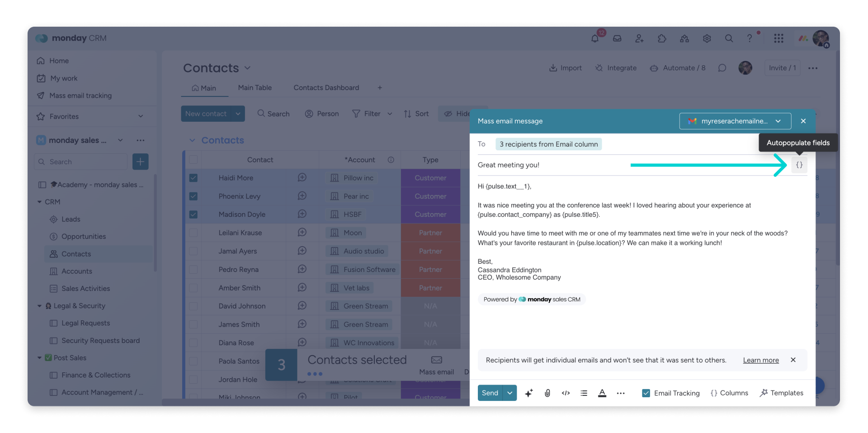Image resolution: width=868 pixels, height=433 pixels.
Task: Check the checkbox next to Leilani Krause
Action: tap(193, 233)
